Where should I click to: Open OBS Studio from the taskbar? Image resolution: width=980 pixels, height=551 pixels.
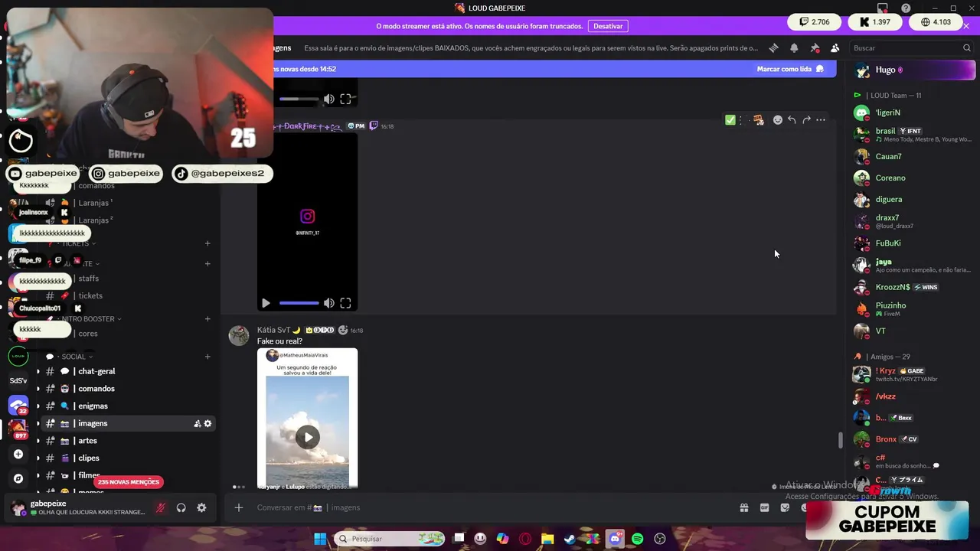[660, 539]
